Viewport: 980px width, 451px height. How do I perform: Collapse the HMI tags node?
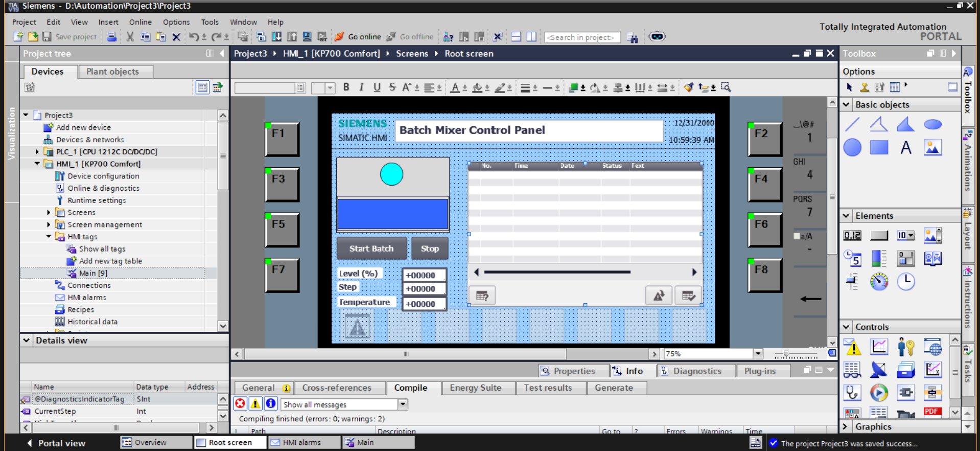[x=49, y=237]
